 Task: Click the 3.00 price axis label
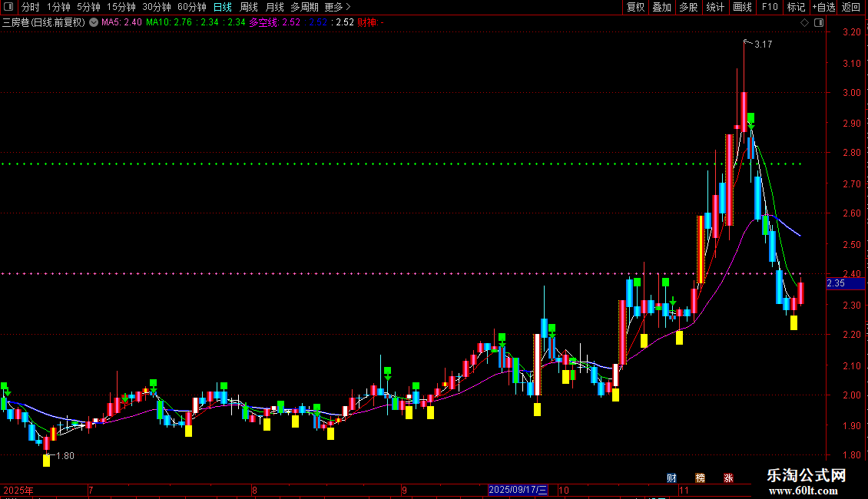(x=852, y=93)
